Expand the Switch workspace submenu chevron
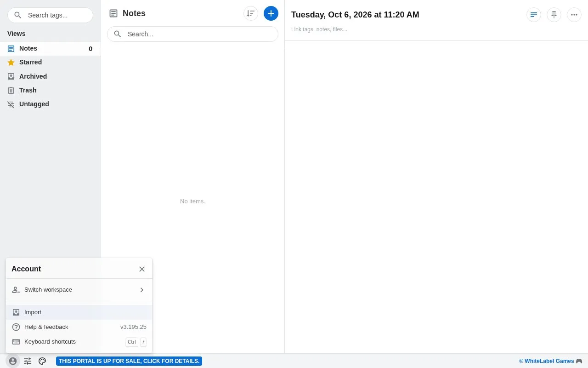The image size is (588, 368). pyautogui.click(x=142, y=290)
